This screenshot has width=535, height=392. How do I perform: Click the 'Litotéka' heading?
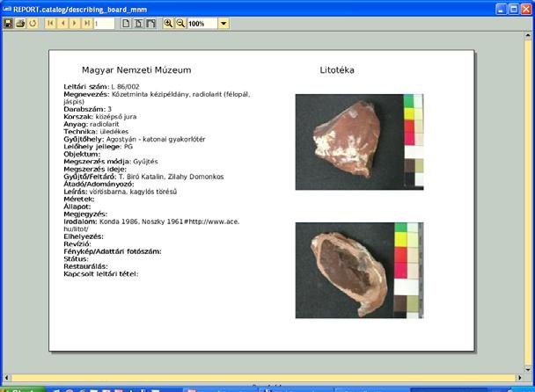click(337, 70)
